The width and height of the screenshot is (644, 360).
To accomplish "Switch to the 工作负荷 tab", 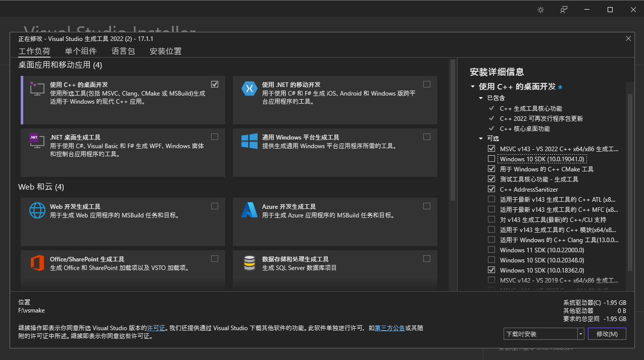I will tap(34, 51).
